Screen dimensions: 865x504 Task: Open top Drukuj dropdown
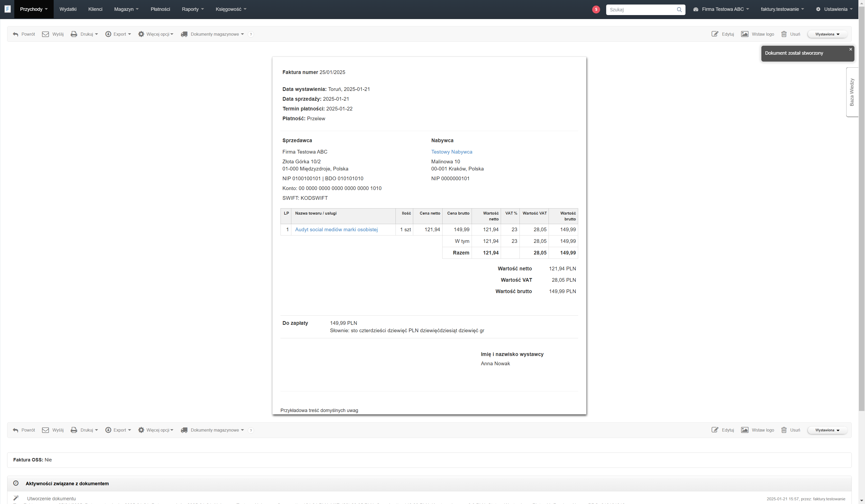tap(84, 34)
